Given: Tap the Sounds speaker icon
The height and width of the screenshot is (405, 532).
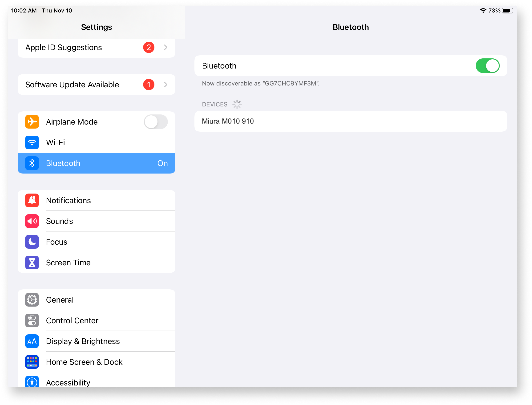Looking at the screenshot, I should coord(32,221).
